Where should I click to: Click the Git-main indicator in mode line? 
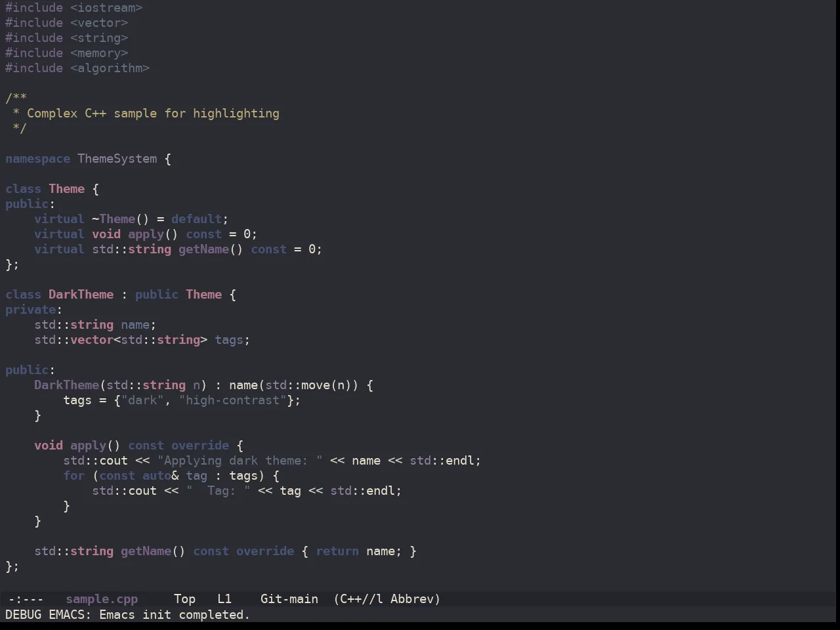tap(289, 599)
